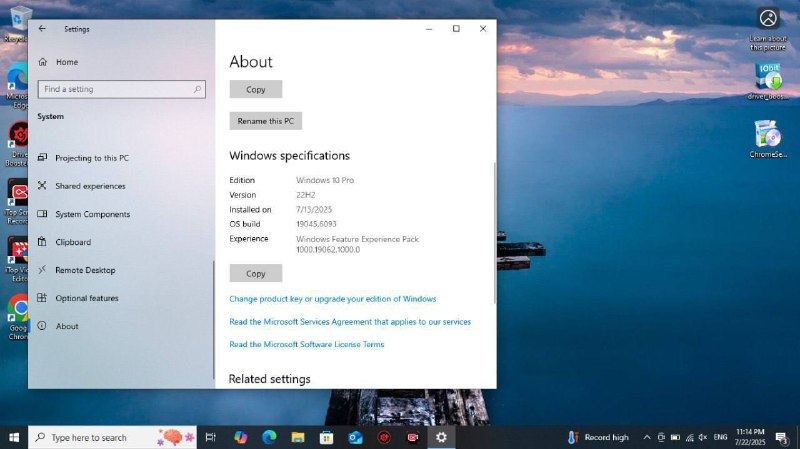This screenshot has height=449, width=800.
Task: Open Outlook from the taskbar
Action: point(355,437)
